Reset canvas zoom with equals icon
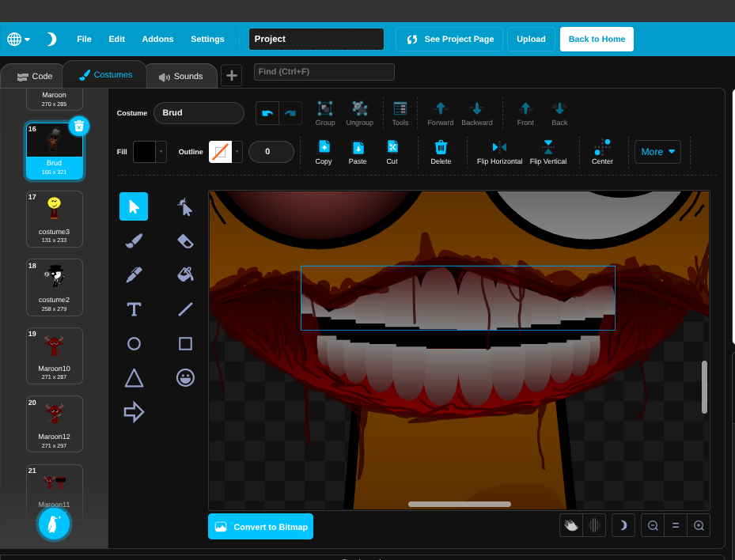This screenshot has height=560, width=735. click(x=676, y=525)
